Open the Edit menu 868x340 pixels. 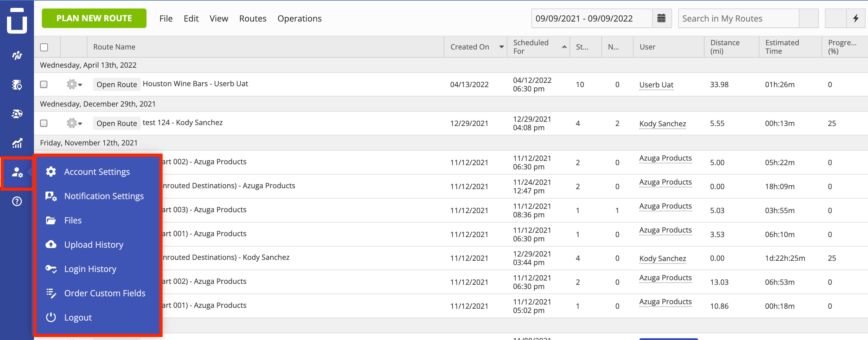click(x=191, y=18)
